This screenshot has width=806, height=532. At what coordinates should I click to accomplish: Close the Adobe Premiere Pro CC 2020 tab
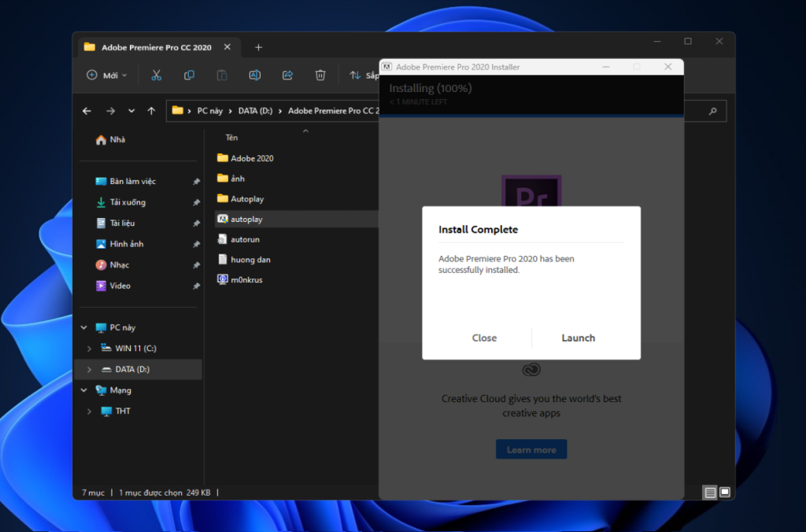[227, 46]
